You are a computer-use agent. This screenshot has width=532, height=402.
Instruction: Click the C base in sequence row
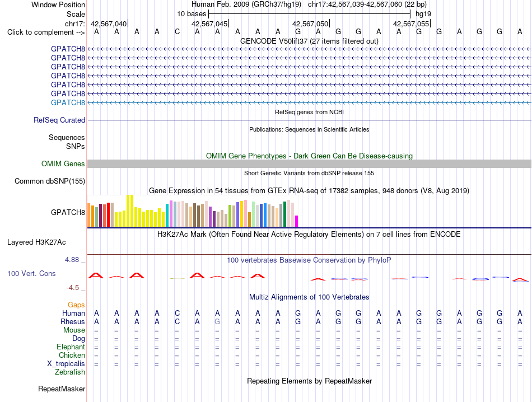coord(177,32)
